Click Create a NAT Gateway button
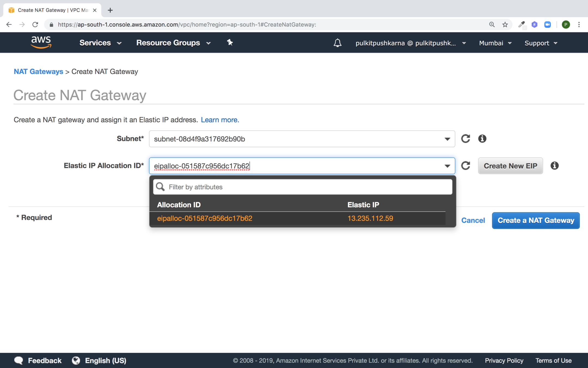Image resolution: width=588 pixels, height=368 pixels. (536, 220)
